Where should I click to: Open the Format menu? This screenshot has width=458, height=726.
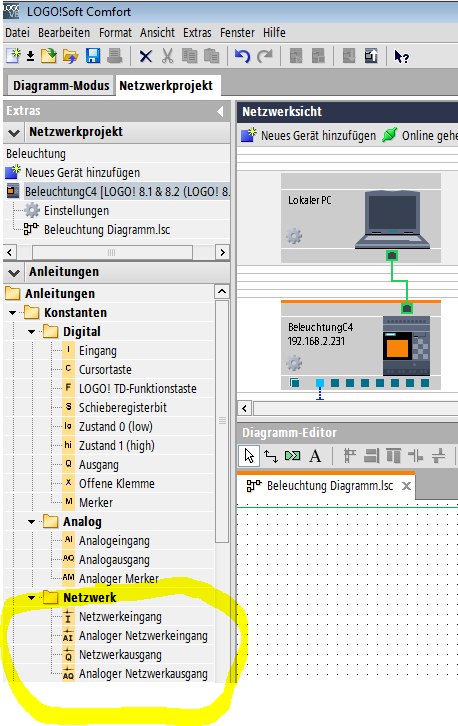pos(115,32)
